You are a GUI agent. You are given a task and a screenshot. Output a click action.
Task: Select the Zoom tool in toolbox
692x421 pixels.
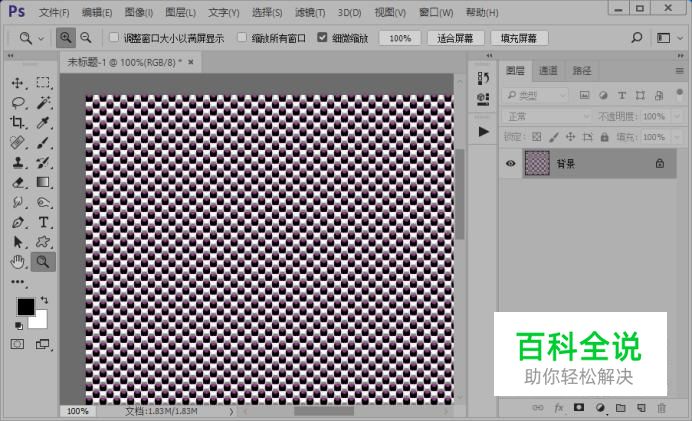[43, 262]
